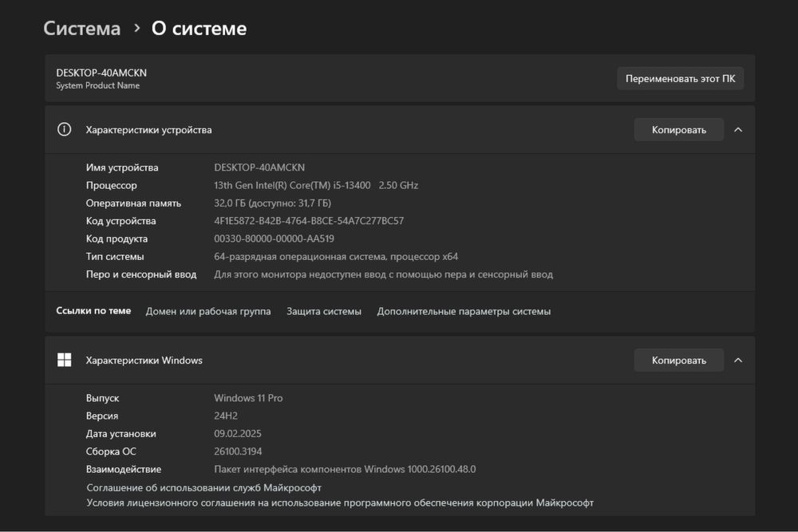Image resolution: width=798 pixels, height=532 pixels.
Task: Go back to Система in breadcrumb
Action: click(82, 29)
